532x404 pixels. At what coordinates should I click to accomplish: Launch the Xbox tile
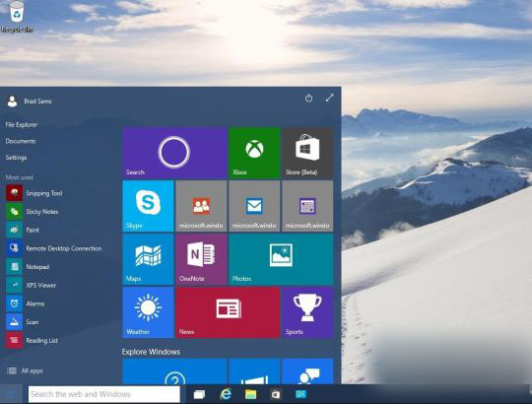click(x=254, y=153)
